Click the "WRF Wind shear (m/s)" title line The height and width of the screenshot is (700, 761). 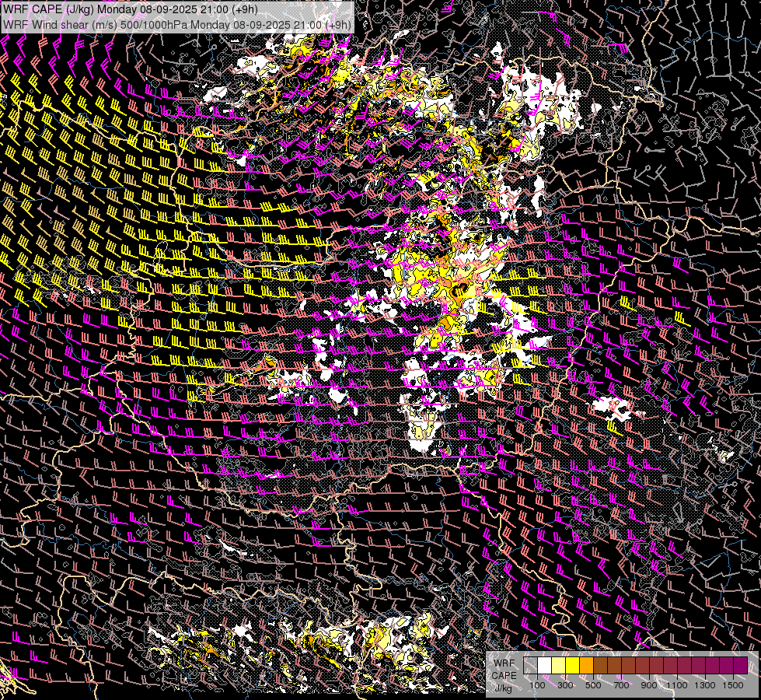[x=177, y=24]
